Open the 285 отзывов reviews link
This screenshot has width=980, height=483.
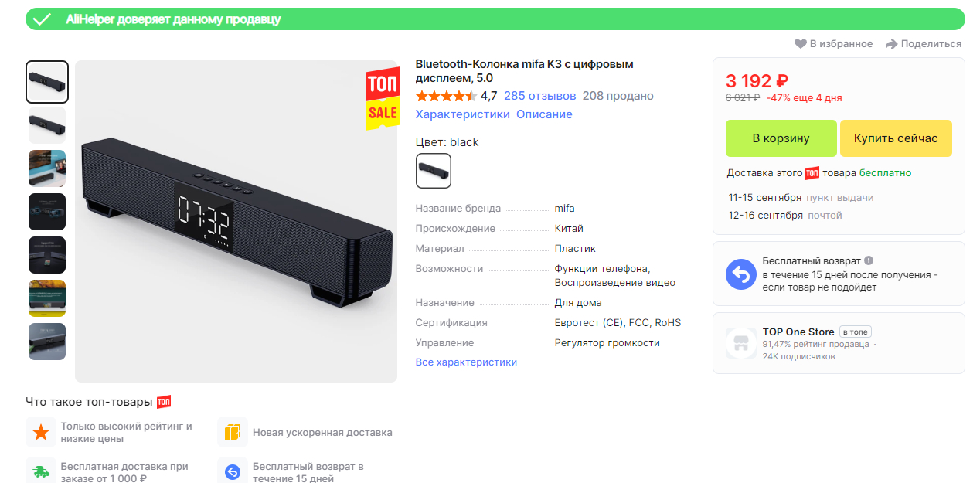[x=539, y=96]
